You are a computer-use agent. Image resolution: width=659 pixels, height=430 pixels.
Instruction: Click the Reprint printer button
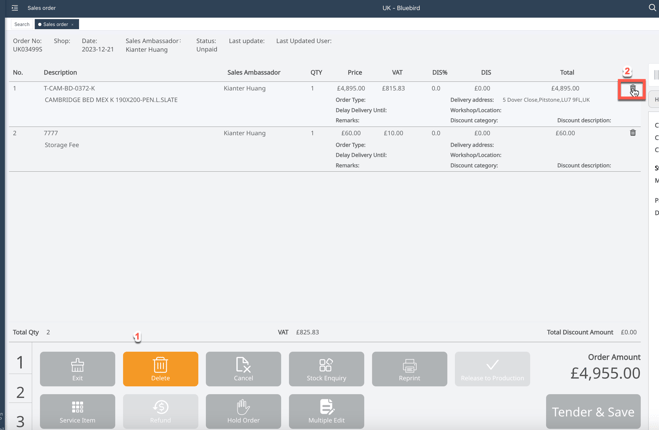pos(409,369)
